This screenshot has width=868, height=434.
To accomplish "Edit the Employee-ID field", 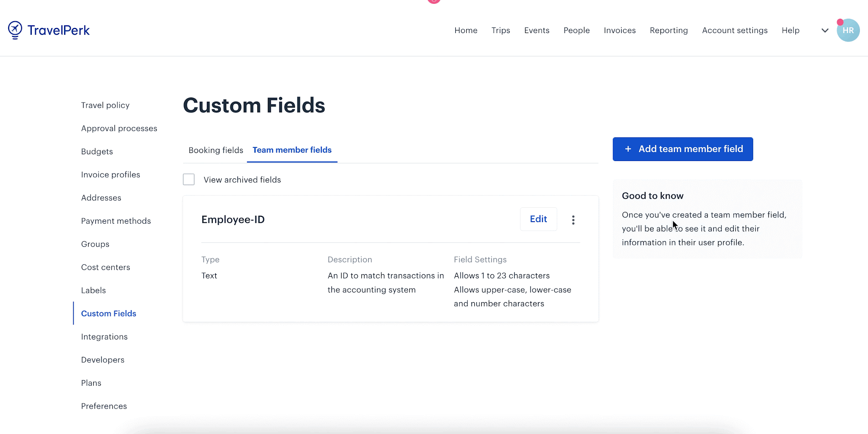I will pyautogui.click(x=538, y=219).
